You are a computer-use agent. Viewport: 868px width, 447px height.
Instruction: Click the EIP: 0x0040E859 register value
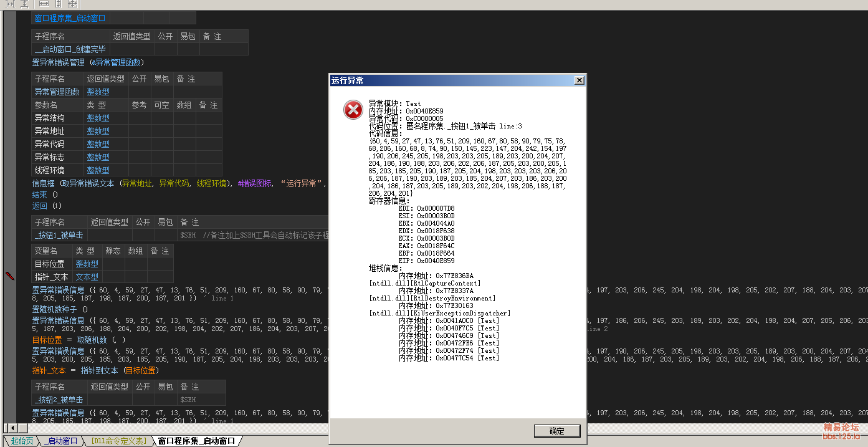tap(427, 261)
